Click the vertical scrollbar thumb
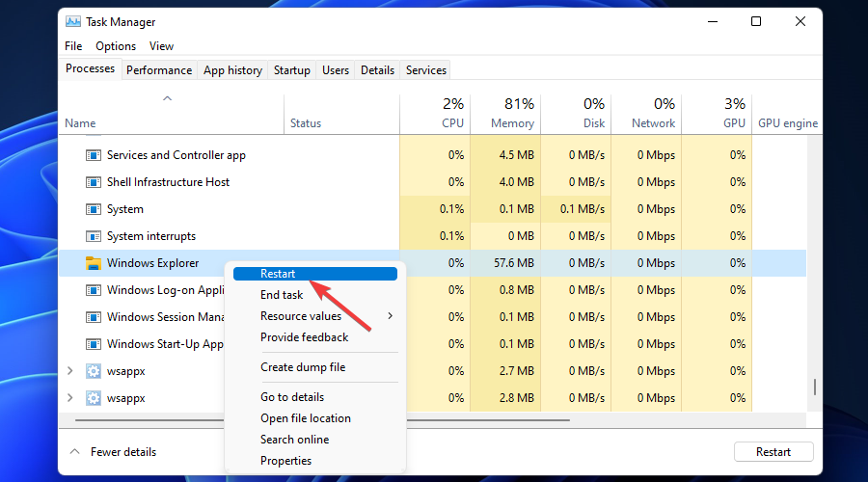The image size is (868, 482). (815, 387)
